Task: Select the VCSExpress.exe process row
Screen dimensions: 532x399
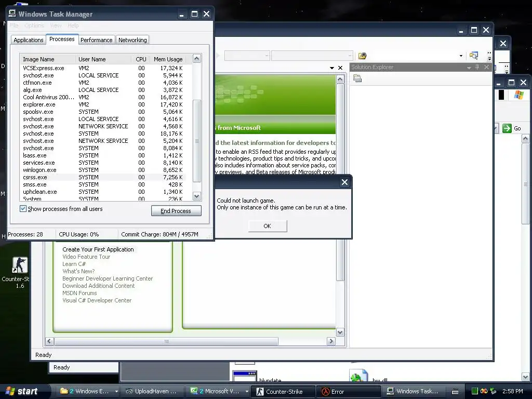Action: [x=103, y=68]
